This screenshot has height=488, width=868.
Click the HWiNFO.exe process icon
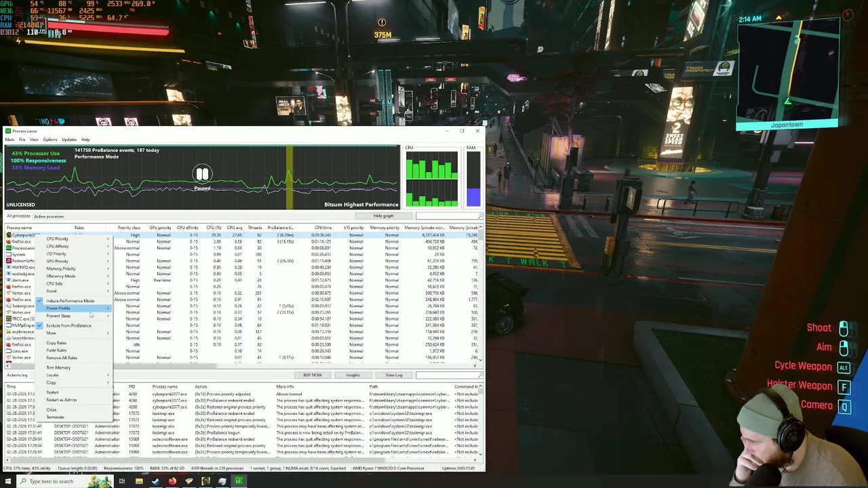tap(9, 267)
